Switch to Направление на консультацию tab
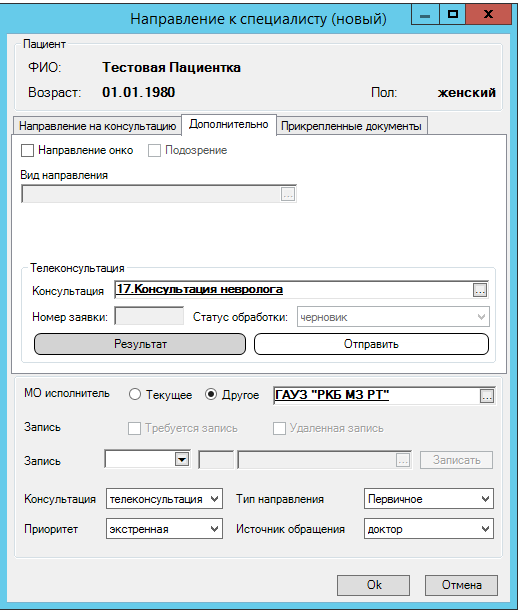 click(x=97, y=126)
